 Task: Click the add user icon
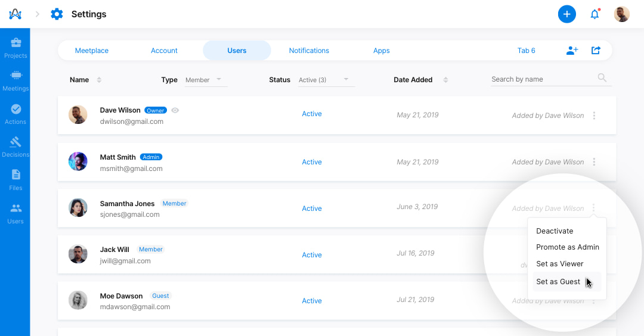coord(572,51)
